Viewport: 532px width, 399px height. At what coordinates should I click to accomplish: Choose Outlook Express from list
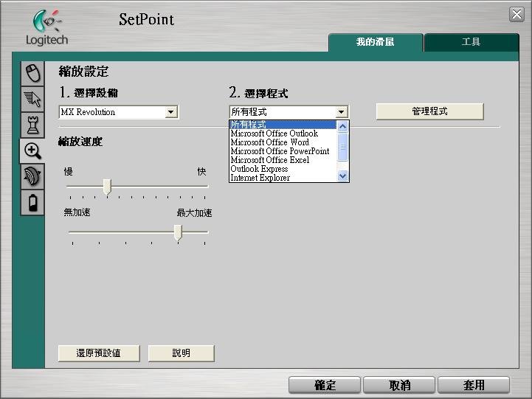pyautogui.click(x=283, y=169)
